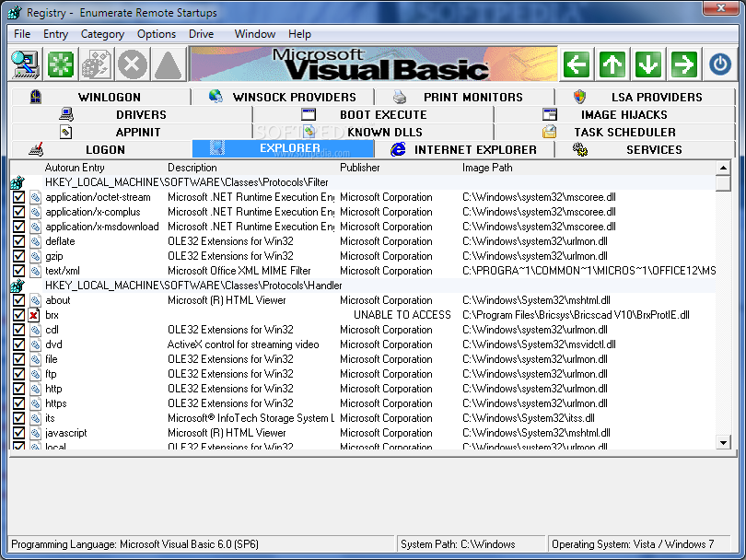Open the Entry menu
This screenshot has height=560, width=746.
click(x=55, y=34)
